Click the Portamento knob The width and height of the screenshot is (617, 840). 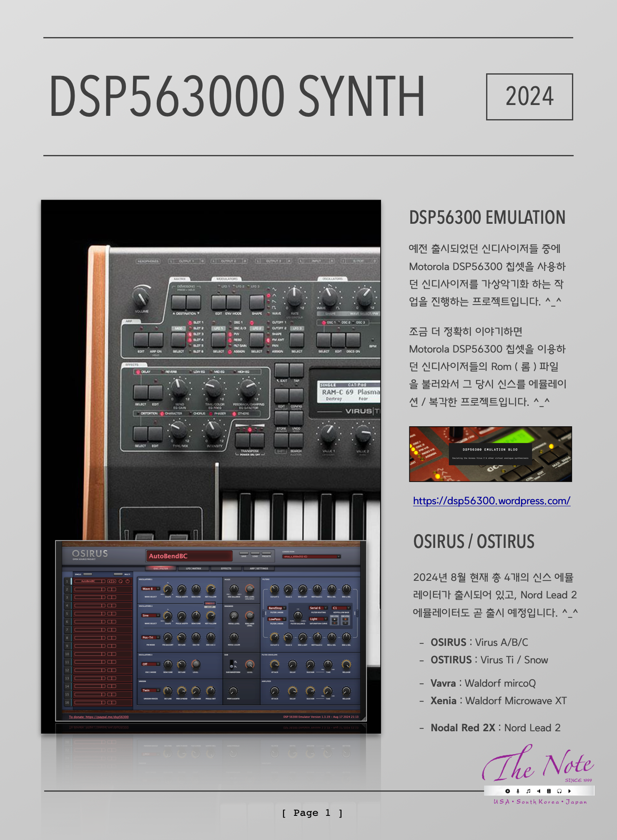[x=233, y=691]
